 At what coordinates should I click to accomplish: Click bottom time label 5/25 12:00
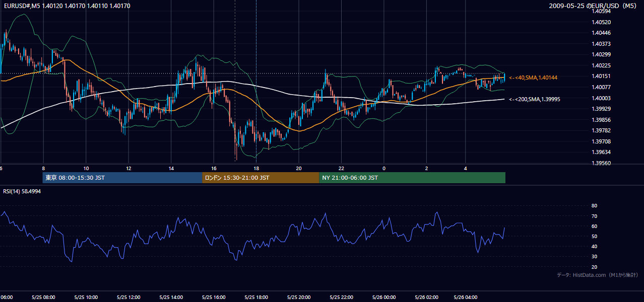coord(128,297)
